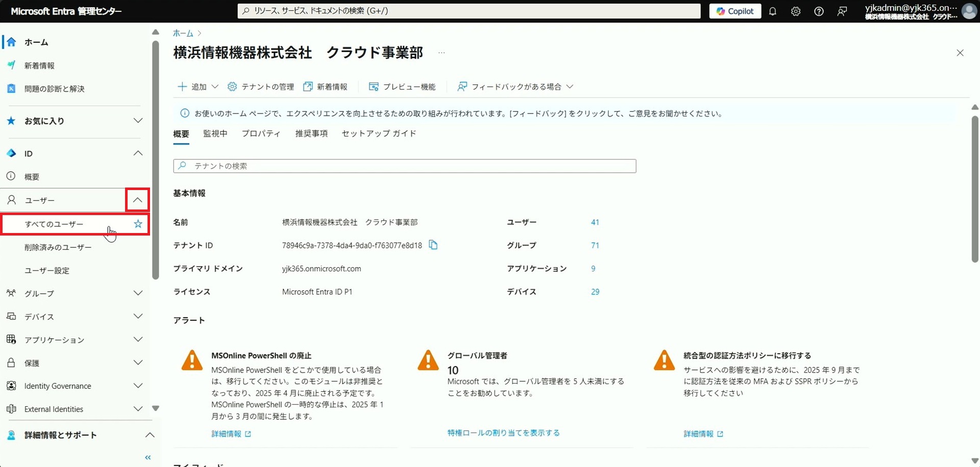Click the テナントの検索 search field

pyautogui.click(x=405, y=166)
